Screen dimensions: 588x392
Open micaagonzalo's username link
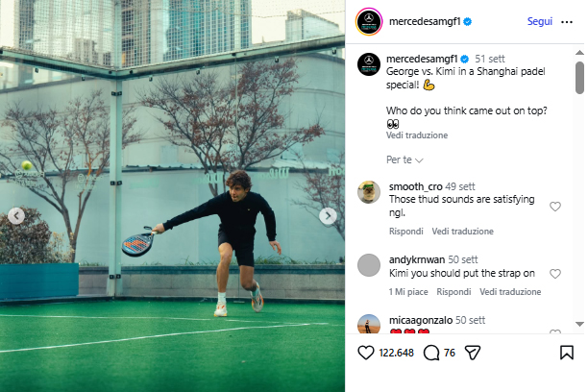click(421, 319)
